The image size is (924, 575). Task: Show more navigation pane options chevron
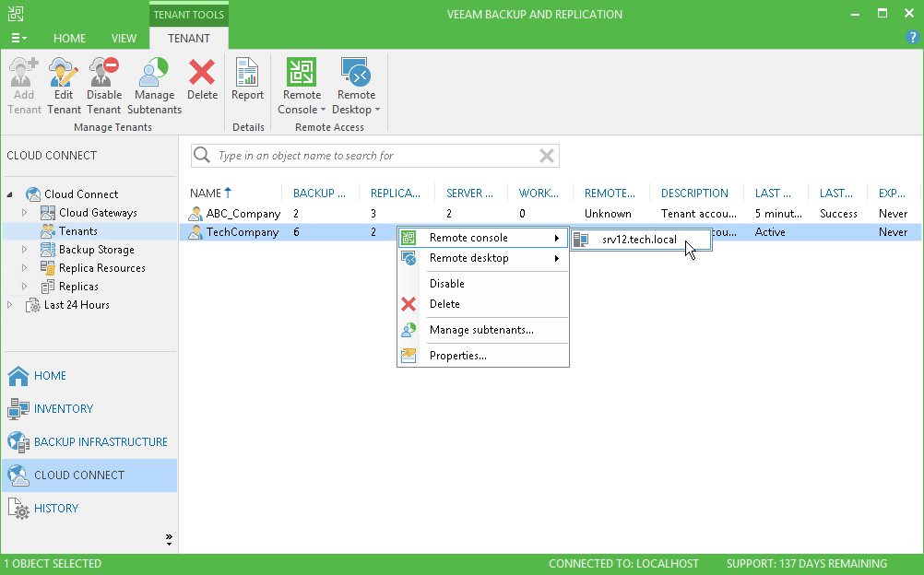pos(169,539)
